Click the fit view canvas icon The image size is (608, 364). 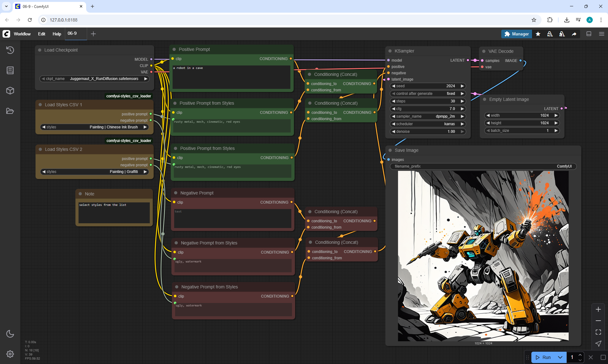pyautogui.click(x=598, y=332)
